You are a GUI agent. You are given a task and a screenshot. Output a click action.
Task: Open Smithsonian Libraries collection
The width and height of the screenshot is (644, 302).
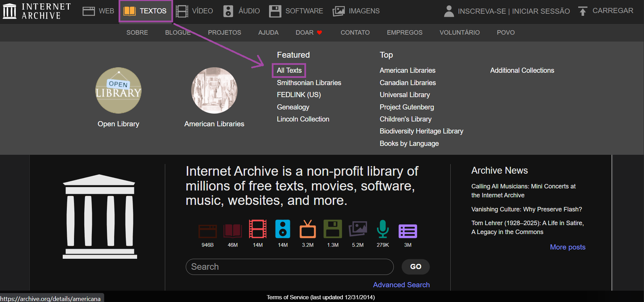pyautogui.click(x=309, y=83)
